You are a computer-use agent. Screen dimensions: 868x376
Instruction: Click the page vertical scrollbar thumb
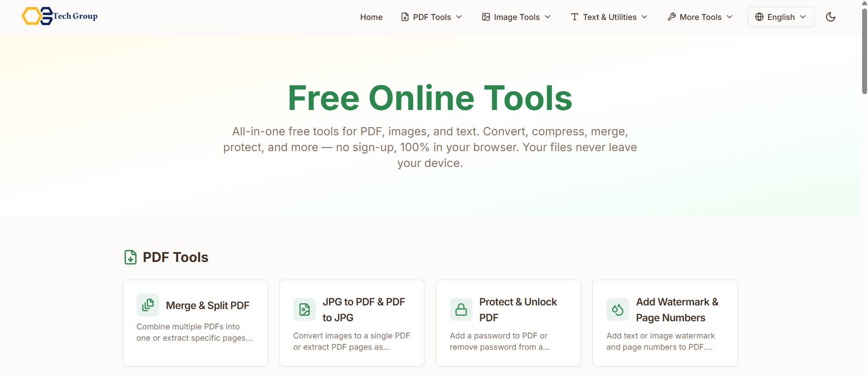[x=864, y=51]
